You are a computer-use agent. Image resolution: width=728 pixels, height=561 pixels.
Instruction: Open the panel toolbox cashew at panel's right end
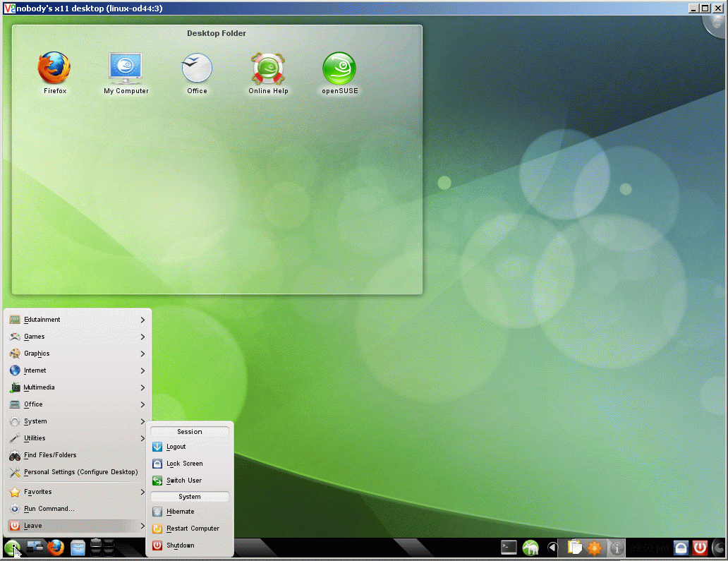[720, 548]
